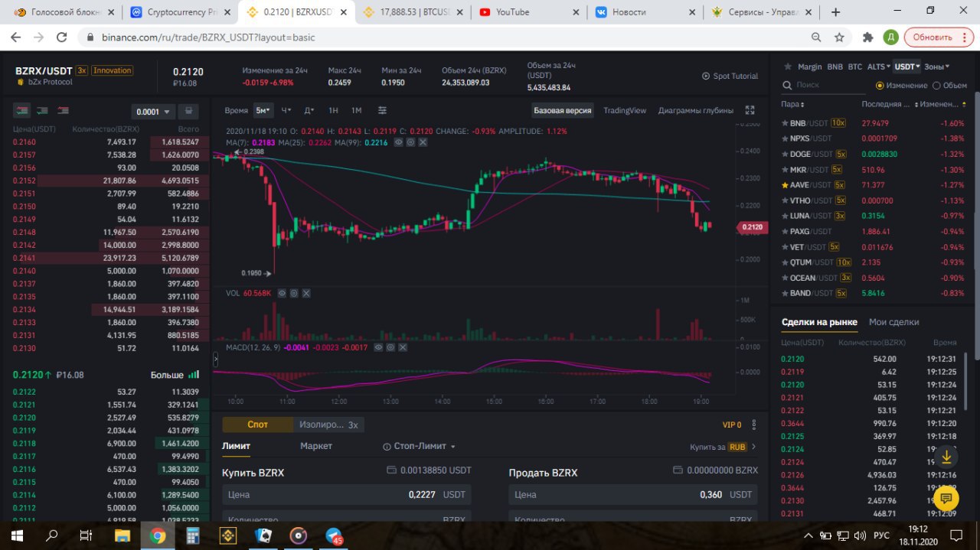Select Лимит order tab
This screenshot has height=550, width=980.
pos(236,446)
